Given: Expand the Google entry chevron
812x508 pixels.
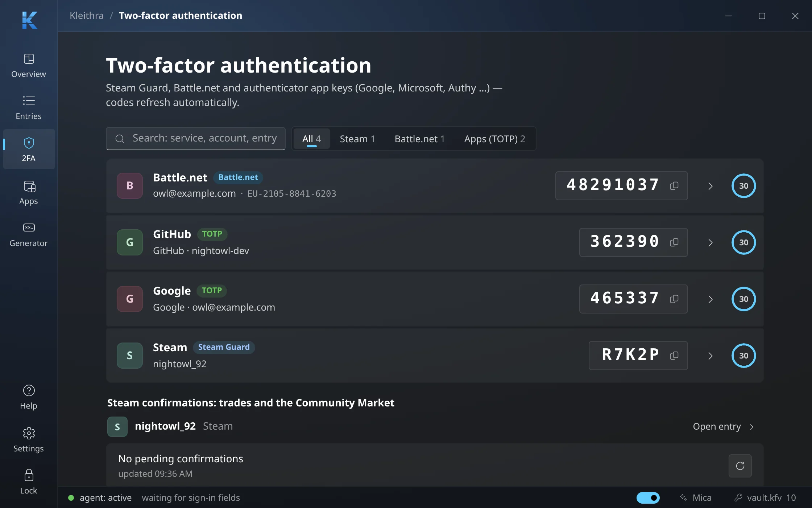Looking at the screenshot, I should pos(710,299).
